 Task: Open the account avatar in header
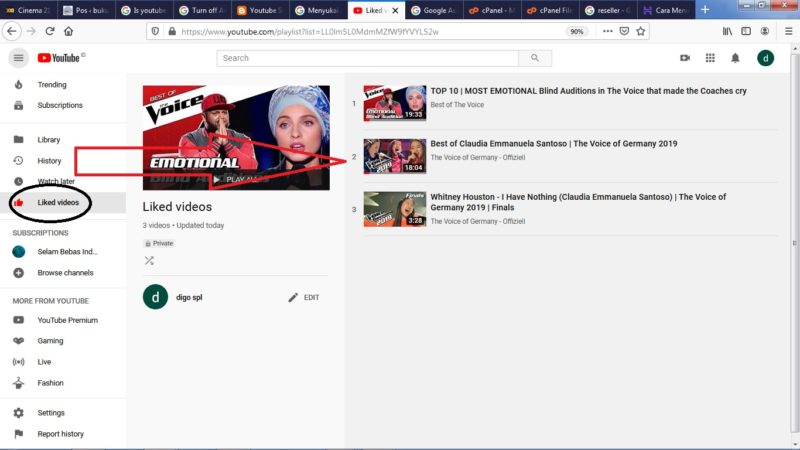tap(765, 58)
